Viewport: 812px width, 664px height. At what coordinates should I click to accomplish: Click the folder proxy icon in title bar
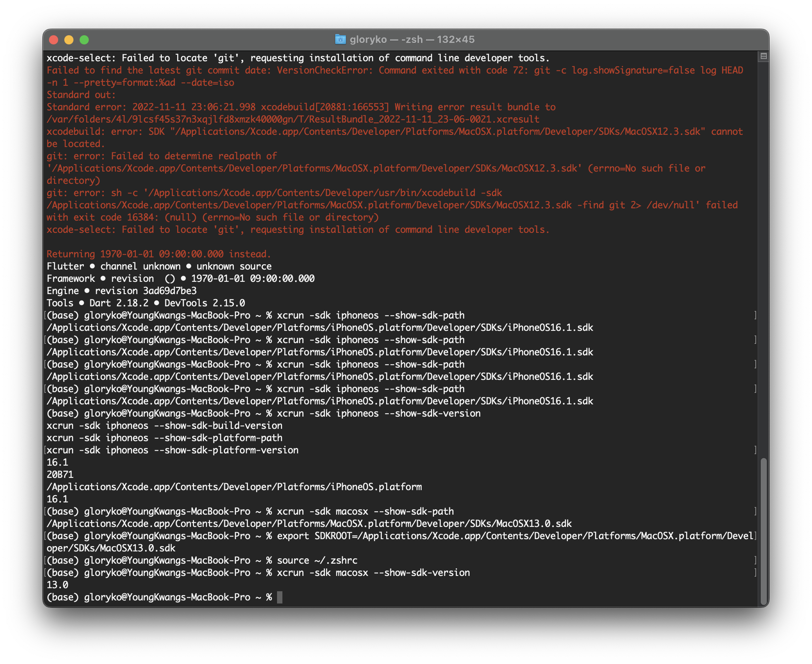pyautogui.click(x=340, y=39)
